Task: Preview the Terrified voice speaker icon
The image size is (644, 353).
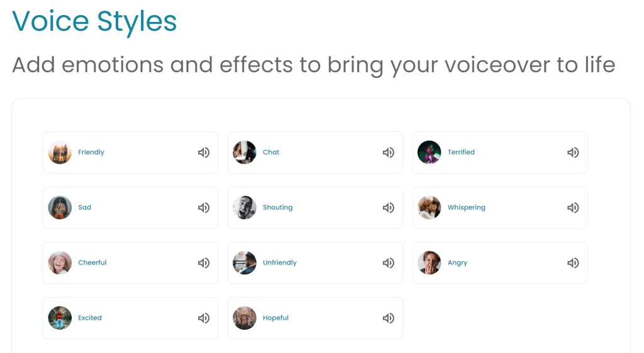Action: tap(573, 153)
